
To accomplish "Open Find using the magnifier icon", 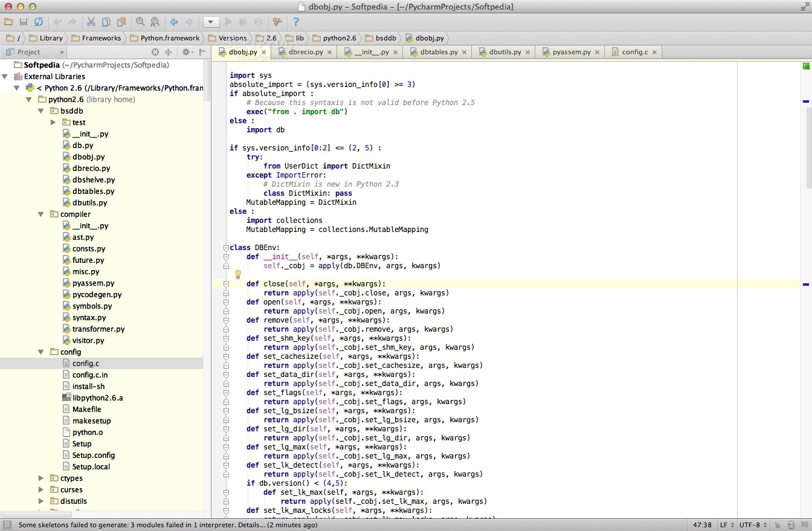I will 140,22.
